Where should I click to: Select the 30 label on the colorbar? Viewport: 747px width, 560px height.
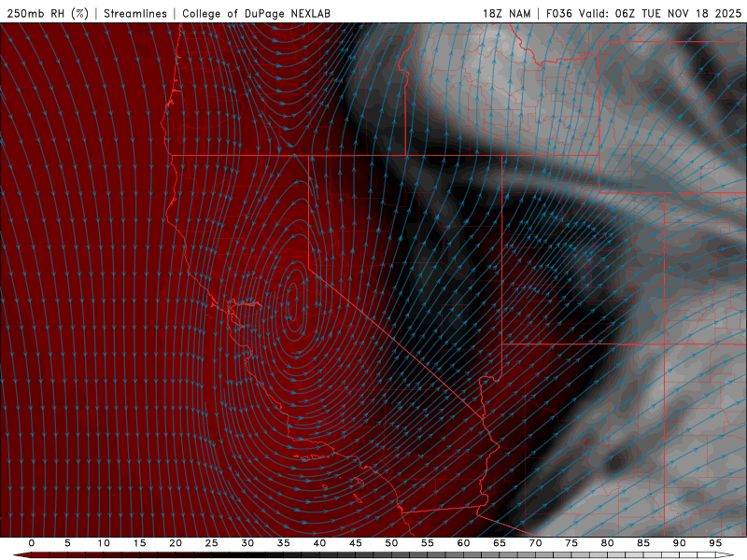tap(247, 543)
